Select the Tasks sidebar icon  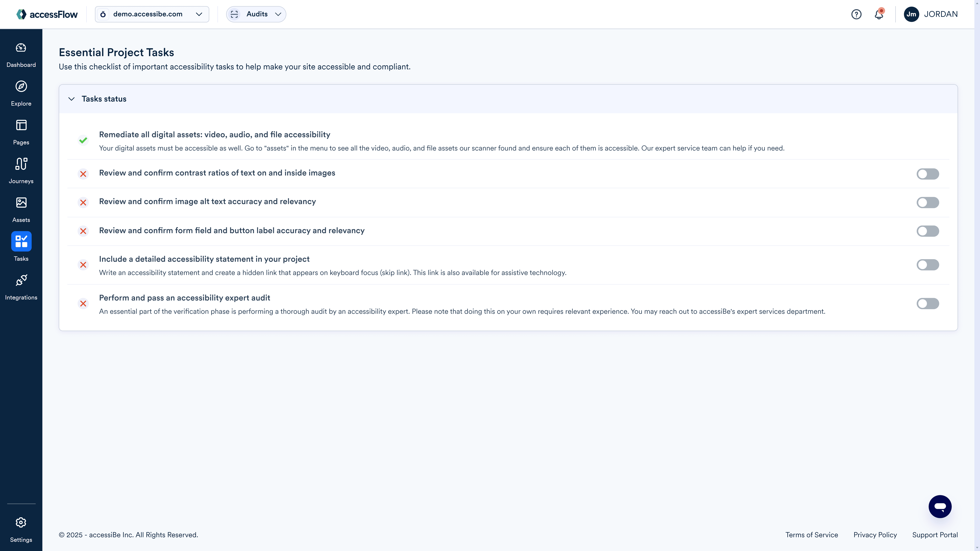click(21, 241)
